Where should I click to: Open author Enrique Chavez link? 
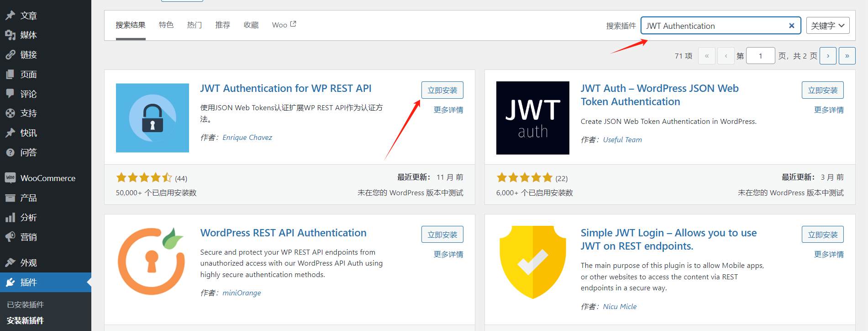tap(247, 137)
